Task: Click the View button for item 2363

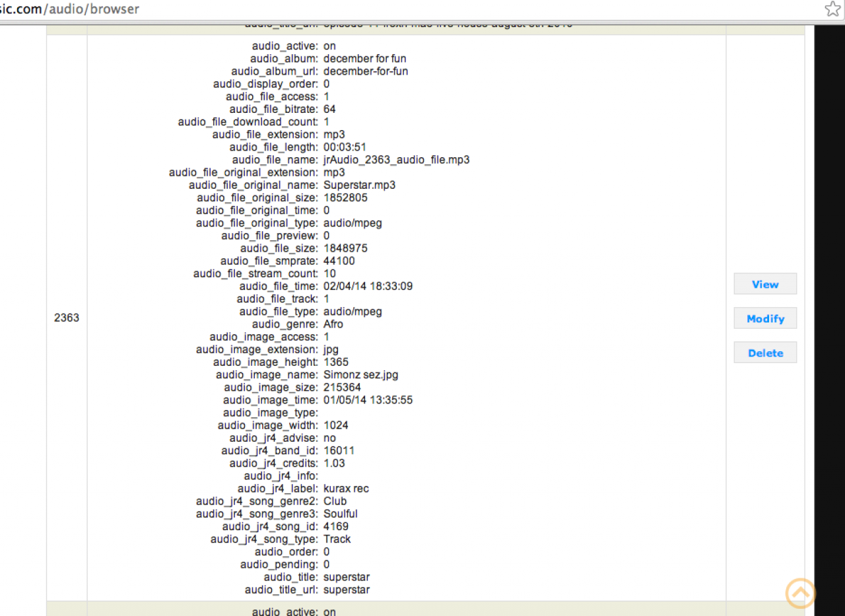Action: pyautogui.click(x=765, y=284)
